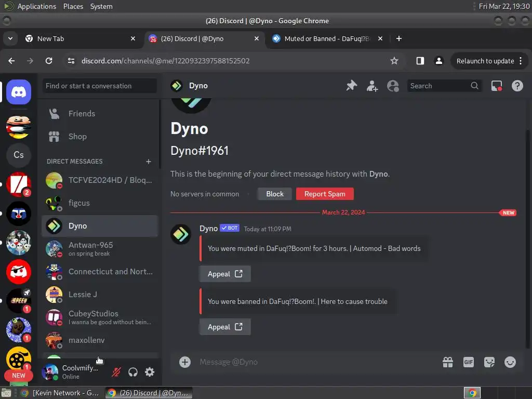532x399 pixels.
Task: Click Find or start a conversation
Action: 100,86
